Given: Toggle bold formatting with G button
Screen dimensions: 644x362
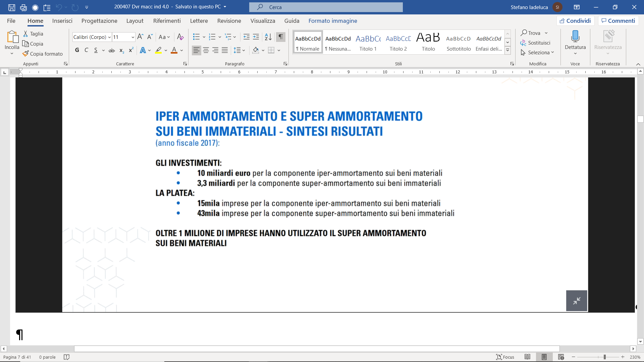Looking at the screenshot, I should point(77,50).
